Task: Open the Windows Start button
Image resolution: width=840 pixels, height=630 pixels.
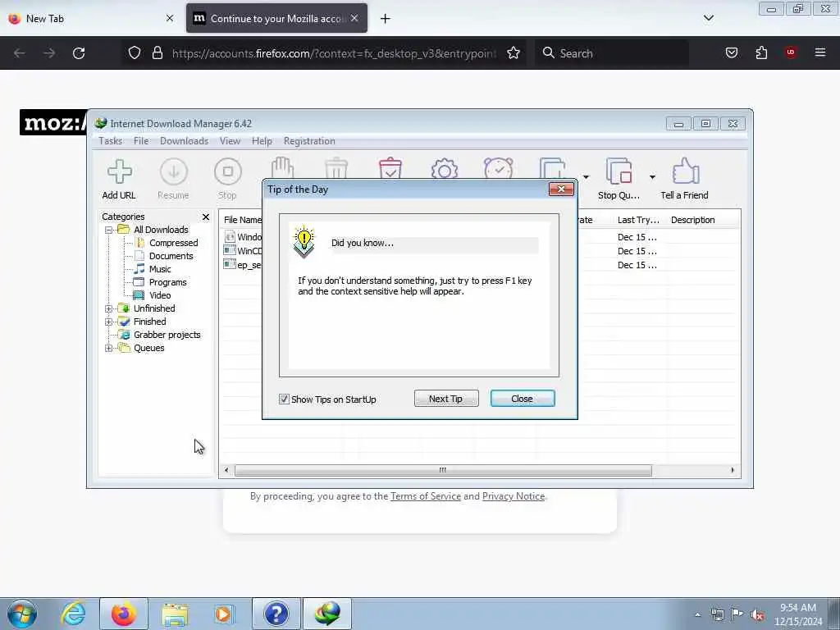Action: 22,614
